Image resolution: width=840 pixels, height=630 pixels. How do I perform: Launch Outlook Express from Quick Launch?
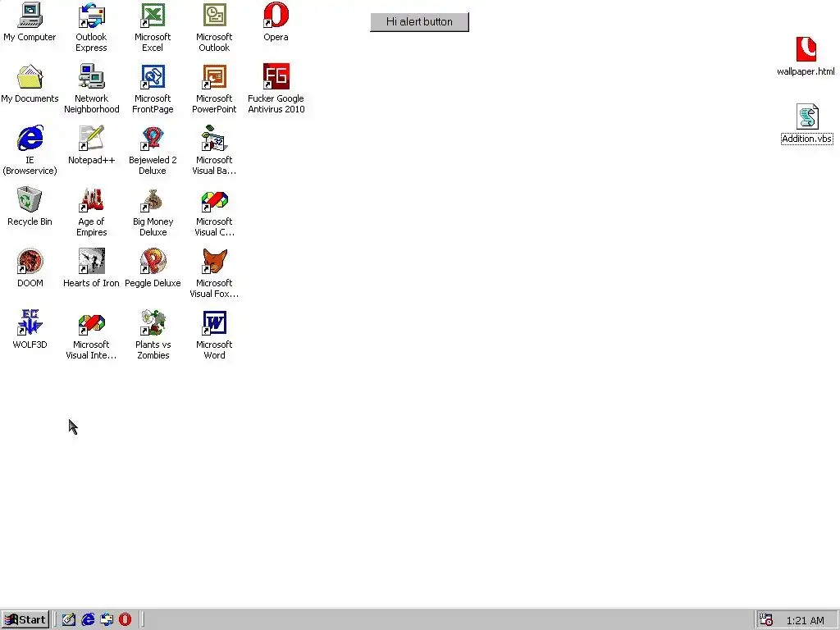pyautogui.click(x=107, y=620)
